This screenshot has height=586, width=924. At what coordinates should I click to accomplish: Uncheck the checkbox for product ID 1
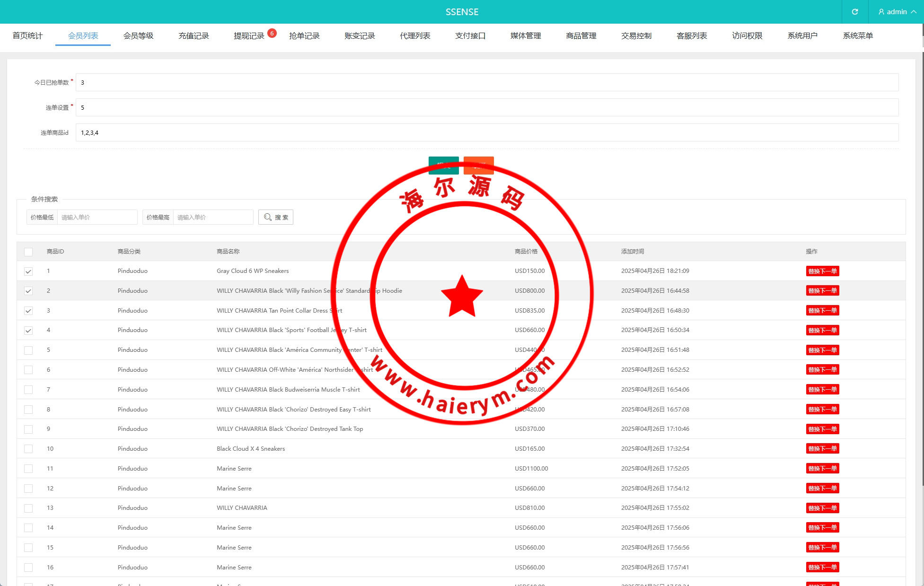click(28, 271)
